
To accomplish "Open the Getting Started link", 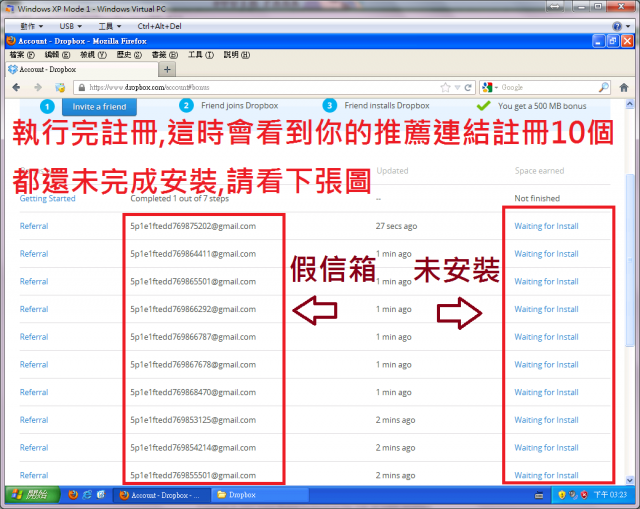I will click(x=47, y=198).
